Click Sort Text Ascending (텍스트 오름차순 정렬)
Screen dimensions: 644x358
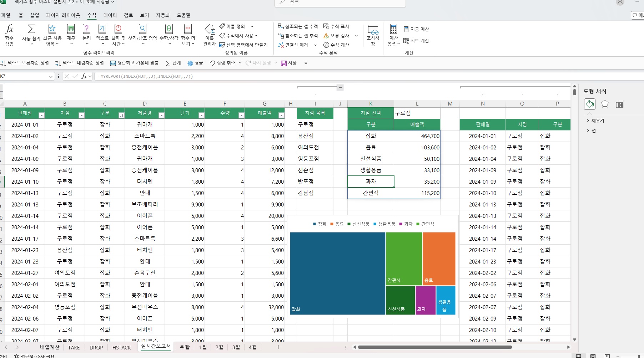click(x=25, y=63)
